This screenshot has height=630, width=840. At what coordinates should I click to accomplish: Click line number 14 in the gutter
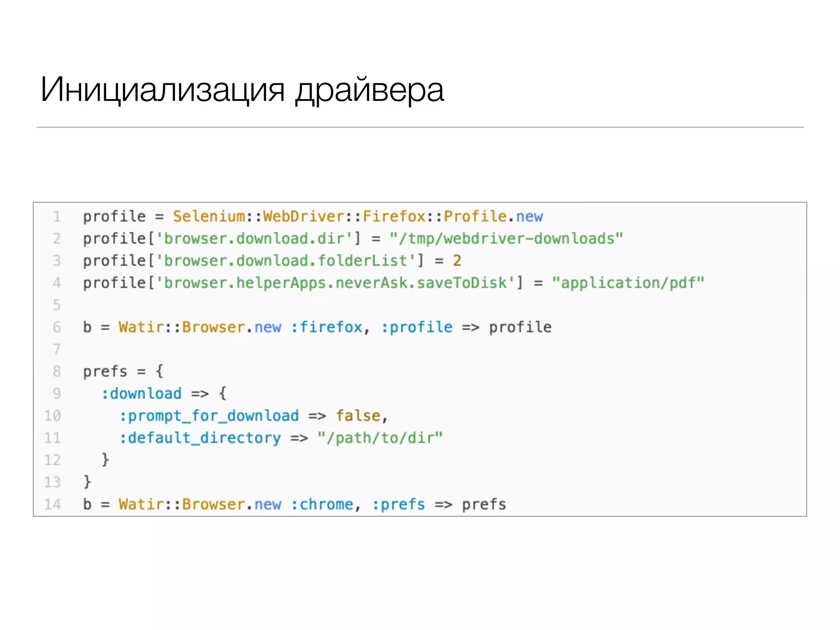[52, 504]
